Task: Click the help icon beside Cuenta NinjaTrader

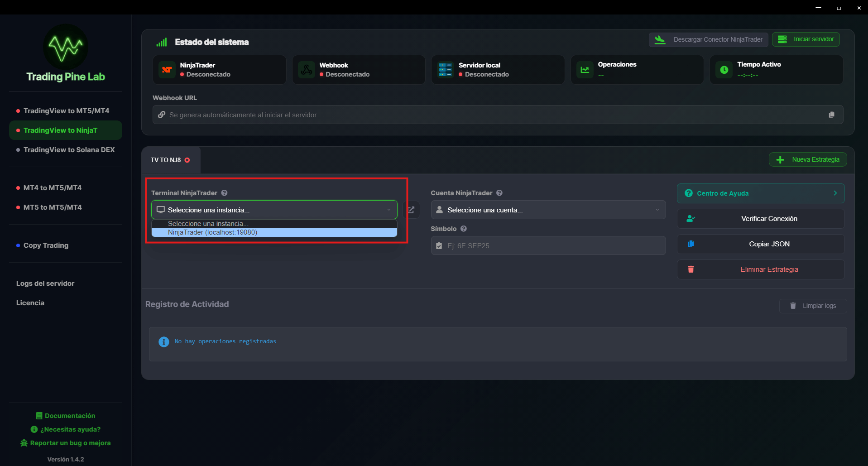Action: tap(499, 193)
